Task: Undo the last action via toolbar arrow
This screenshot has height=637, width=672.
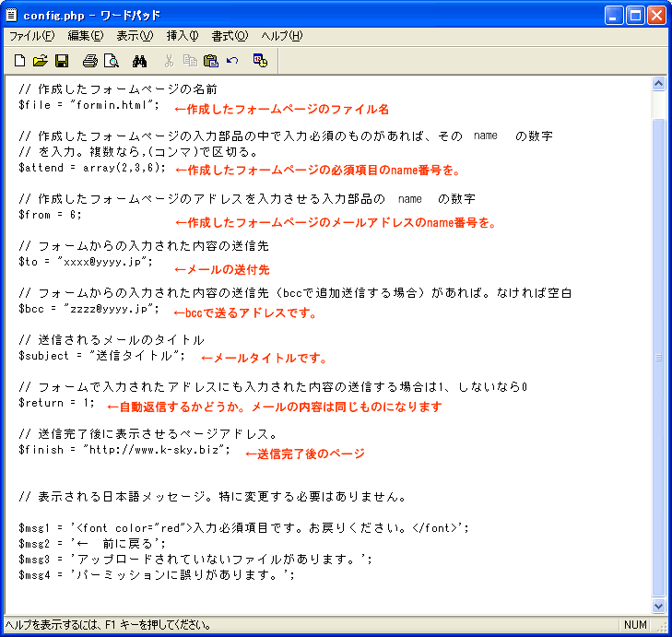Action: point(232,62)
